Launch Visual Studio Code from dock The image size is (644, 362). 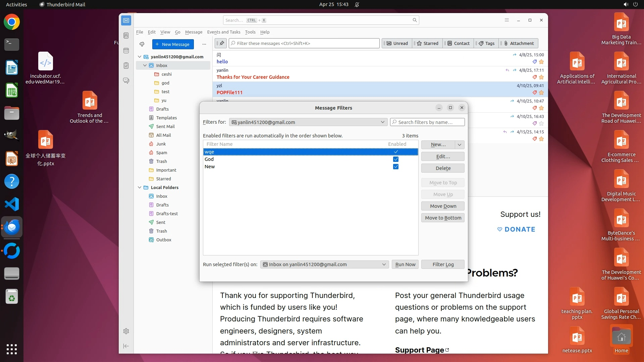click(12, 204)
